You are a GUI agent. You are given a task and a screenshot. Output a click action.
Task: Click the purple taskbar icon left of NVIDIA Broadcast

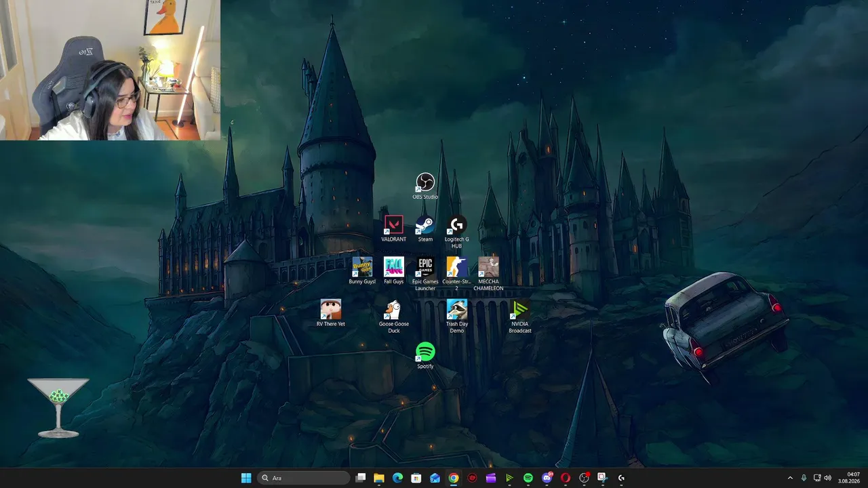coord(491,478)
